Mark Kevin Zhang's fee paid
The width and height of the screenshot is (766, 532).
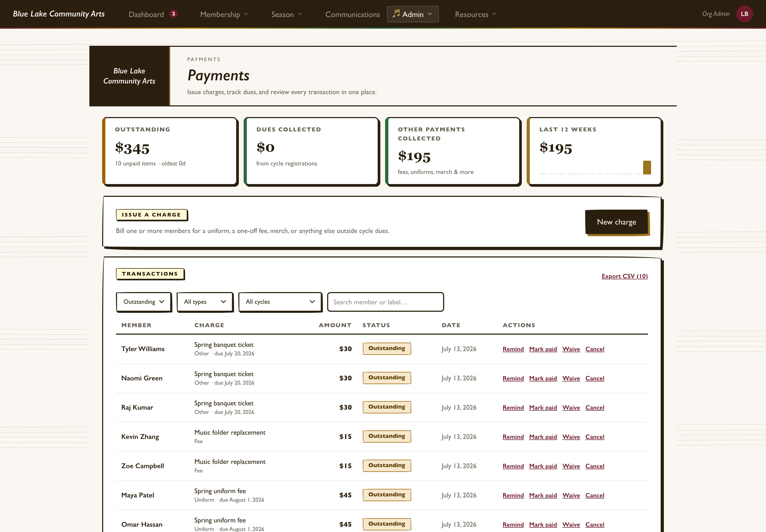click(x=543, y=437)
